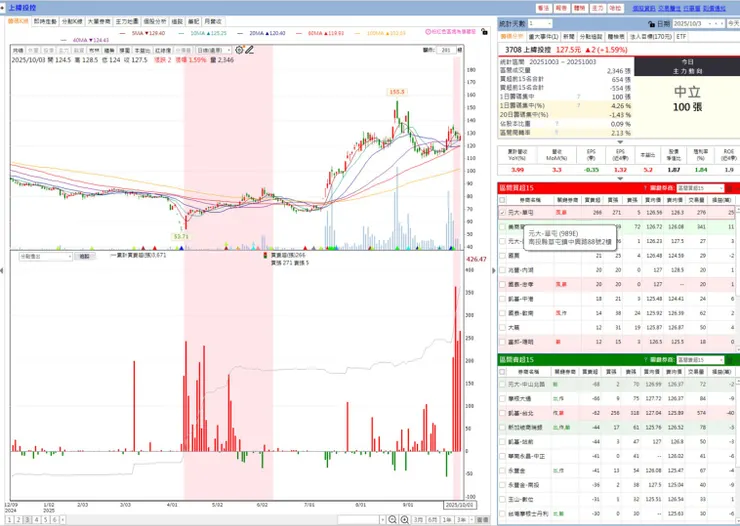Tick checkbox for 摩根大通 row

(502, 399)
